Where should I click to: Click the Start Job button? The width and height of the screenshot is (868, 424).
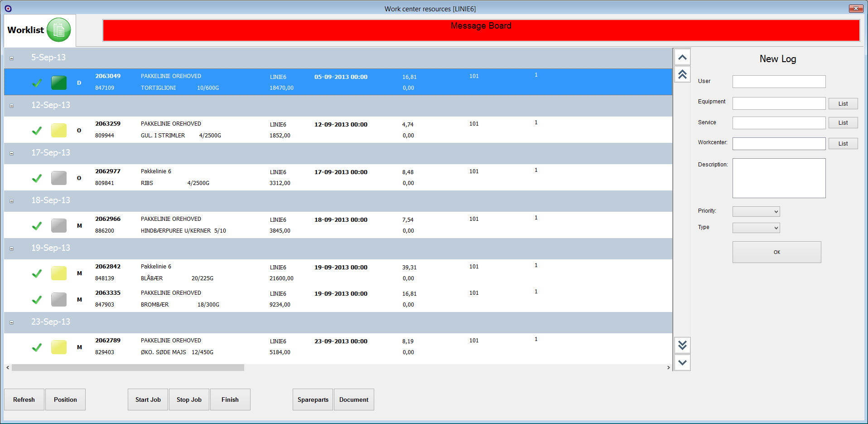(x=148, y=400)
